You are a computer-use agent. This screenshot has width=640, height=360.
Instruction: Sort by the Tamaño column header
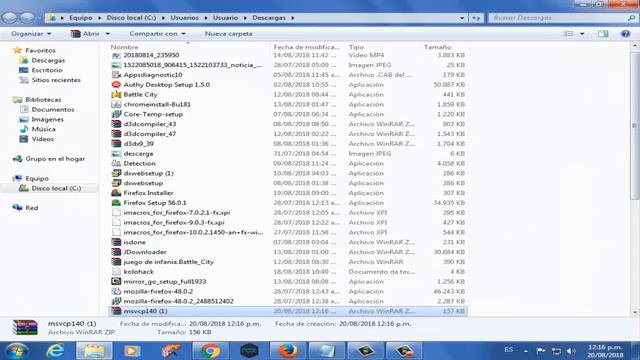tap(437, 47)
